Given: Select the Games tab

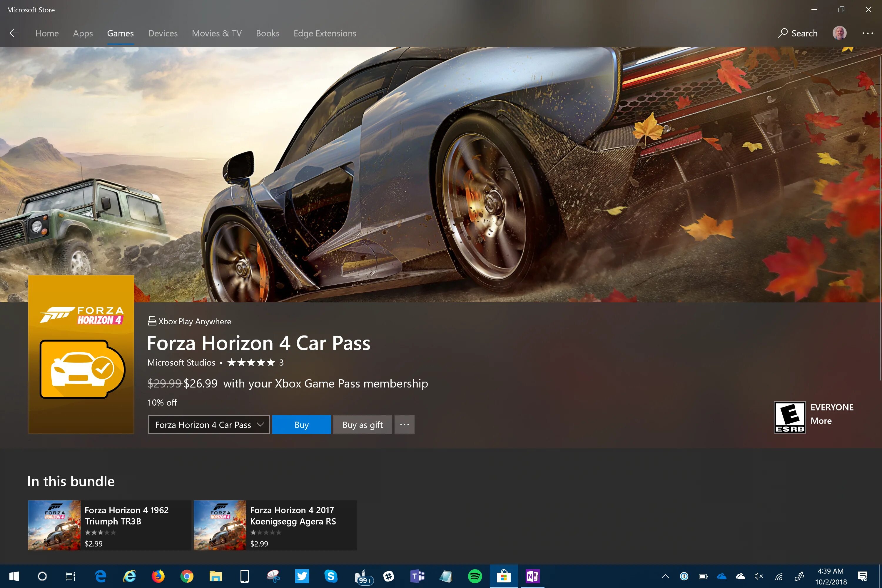Looking at the screenshot, I should coord(120,33).
